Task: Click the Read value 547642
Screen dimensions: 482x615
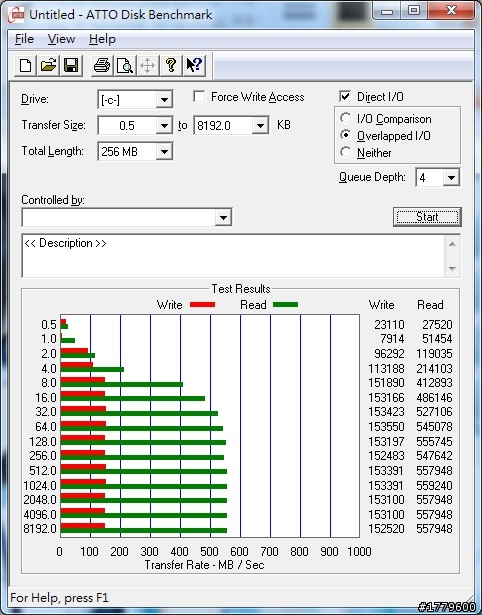Action: click(434, 456)
